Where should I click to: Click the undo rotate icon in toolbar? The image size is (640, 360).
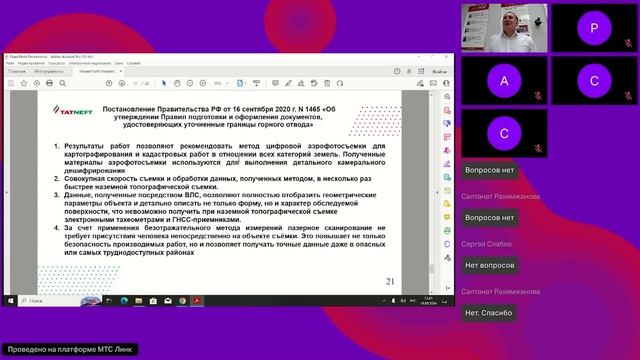pos(340,83)
